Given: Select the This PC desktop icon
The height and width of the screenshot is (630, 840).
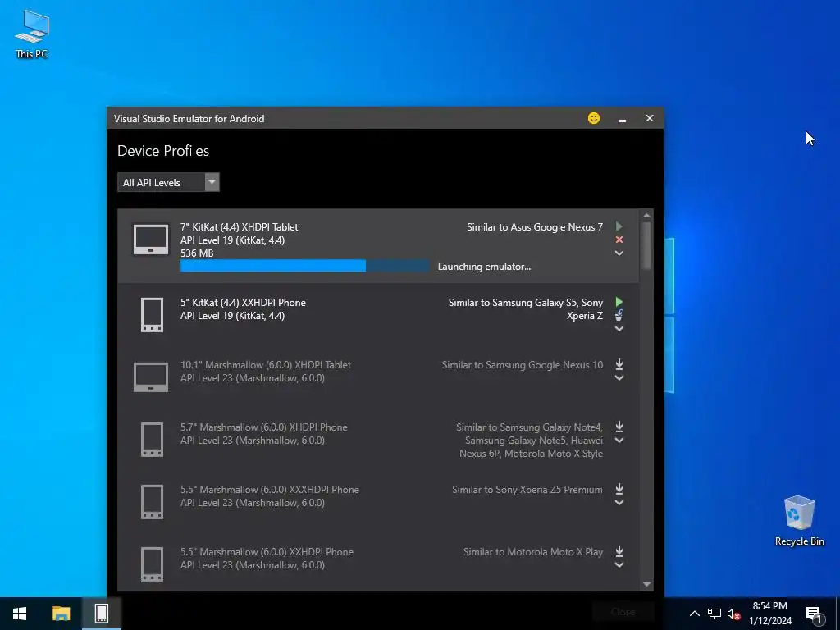Looking at the screenshot, I should (32, 34).
